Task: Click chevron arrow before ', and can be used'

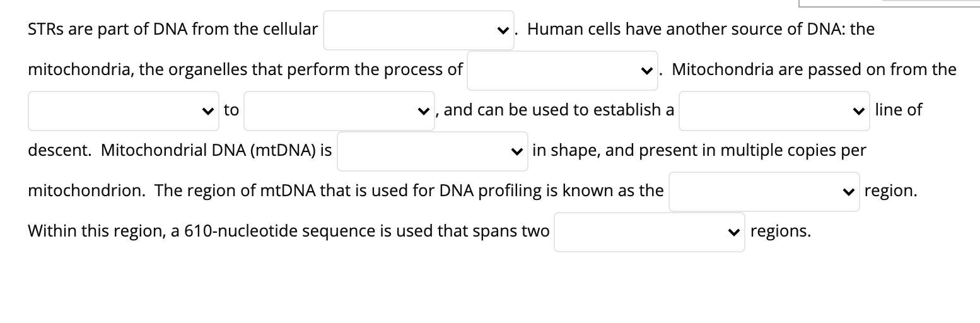Action: point(423,110)
